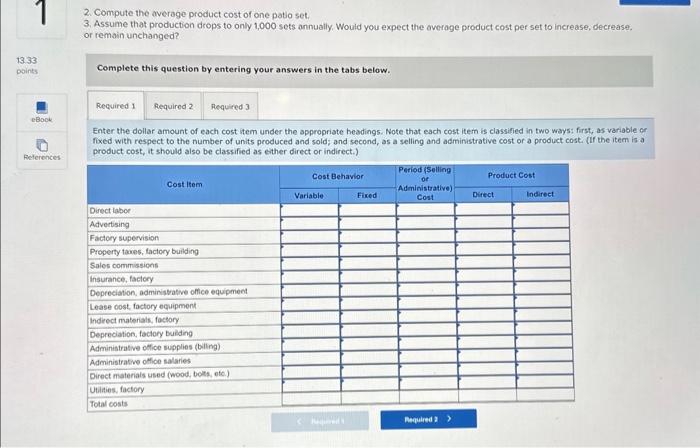700x448 pixels.
Task: Click the Period (Selling or Administrative) Cost header
Action: tap(425, 183)
